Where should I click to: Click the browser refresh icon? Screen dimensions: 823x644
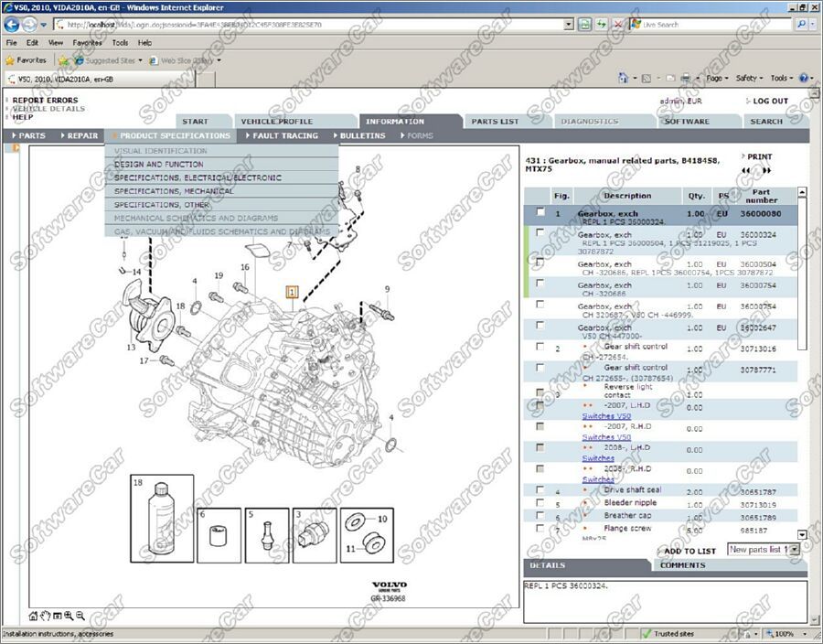point(602,25)
